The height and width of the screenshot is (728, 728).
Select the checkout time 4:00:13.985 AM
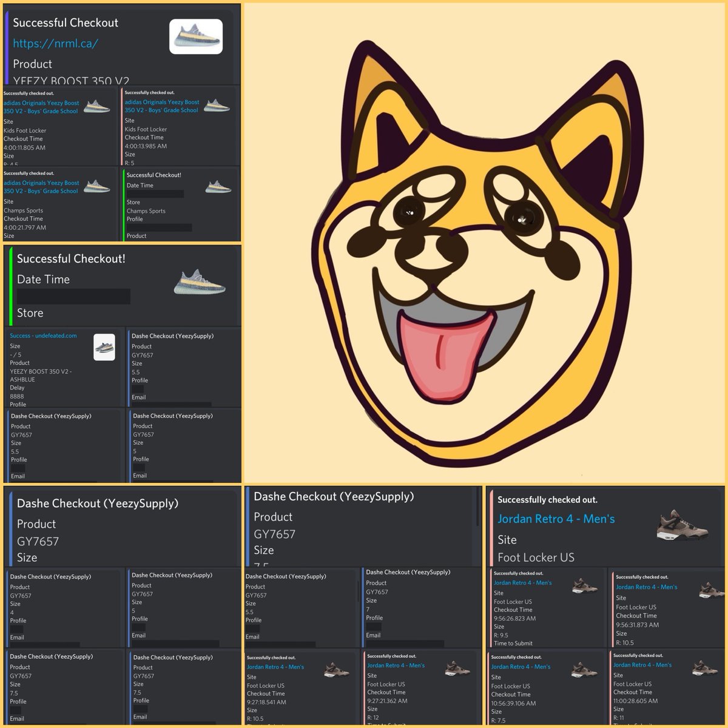click(146, 146)
